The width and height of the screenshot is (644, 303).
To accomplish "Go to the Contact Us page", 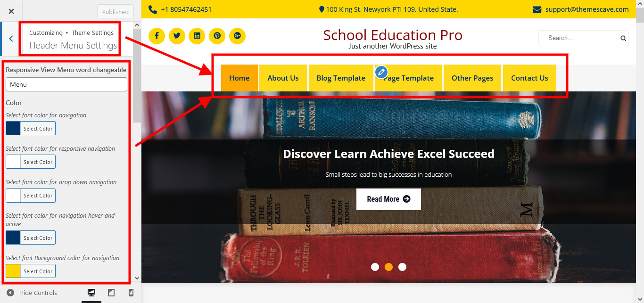I will point(529,78).
